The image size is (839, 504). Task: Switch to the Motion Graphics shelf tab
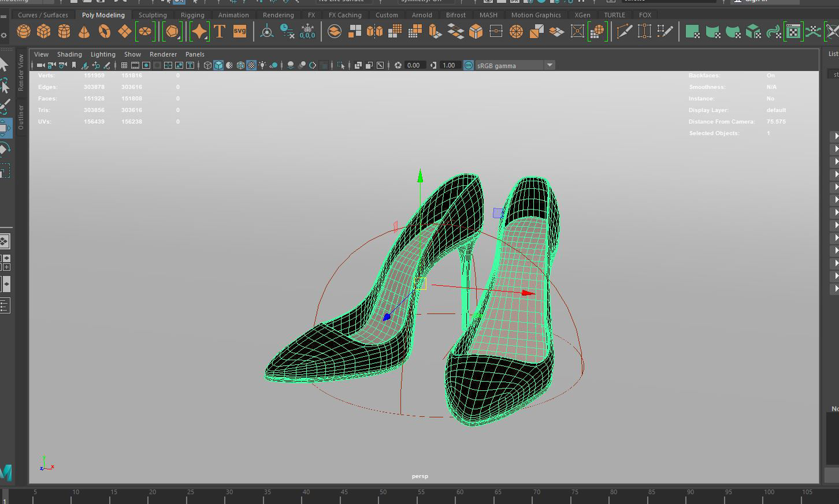pos(536,15)
